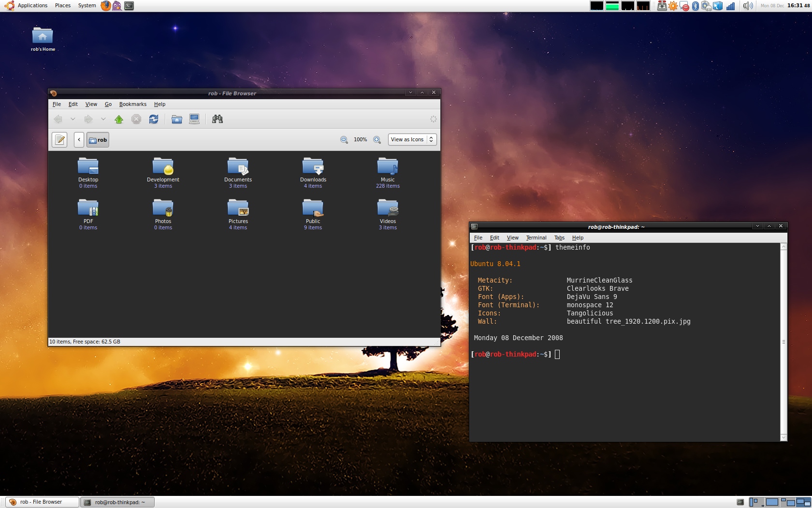Viewport: 812px width, 508px height.
Task: Open the Places menu in top panel
Action: 62,5
